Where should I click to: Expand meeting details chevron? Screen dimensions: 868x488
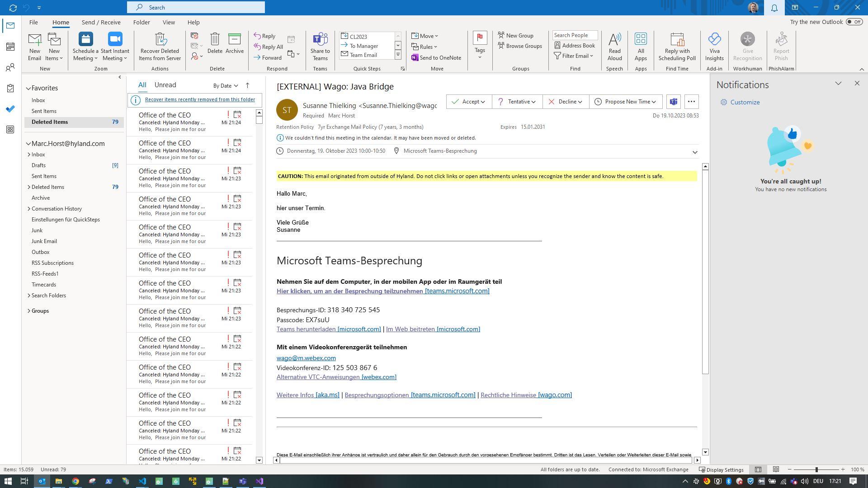695,152
